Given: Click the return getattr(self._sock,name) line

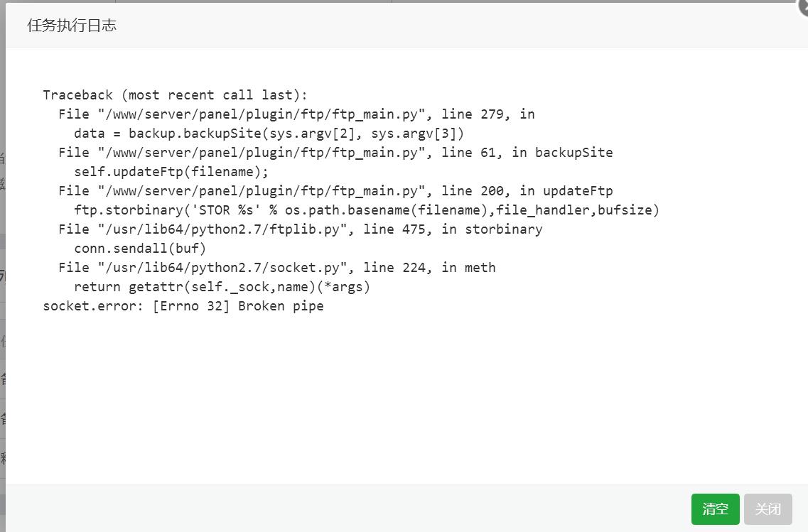Looking at the screenshot, I should (x=222, y=287).
